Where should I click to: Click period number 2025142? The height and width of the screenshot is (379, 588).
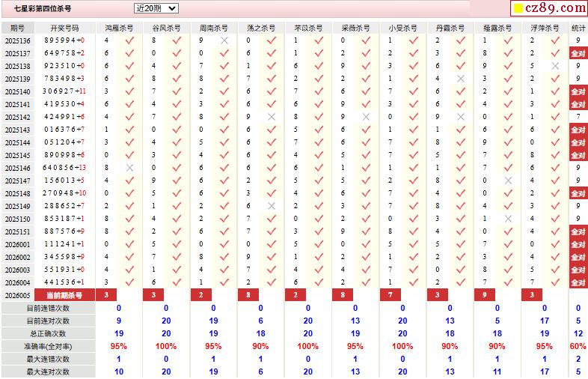[18, 117]
